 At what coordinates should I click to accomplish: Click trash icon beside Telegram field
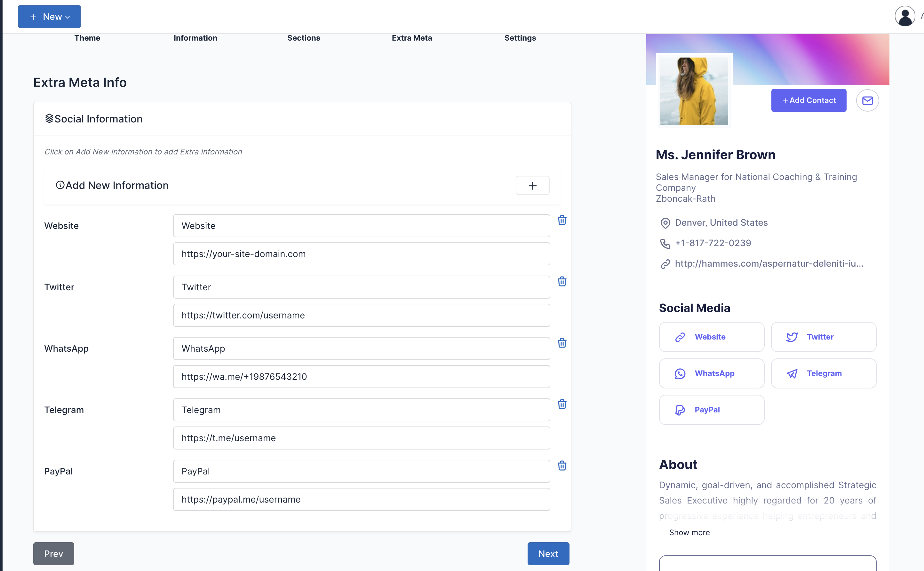(562, 404)
